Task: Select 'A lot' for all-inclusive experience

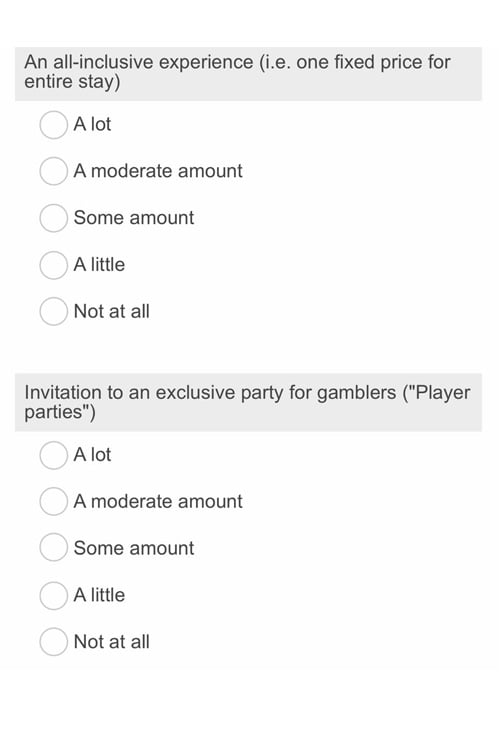Action: (53, 125)
